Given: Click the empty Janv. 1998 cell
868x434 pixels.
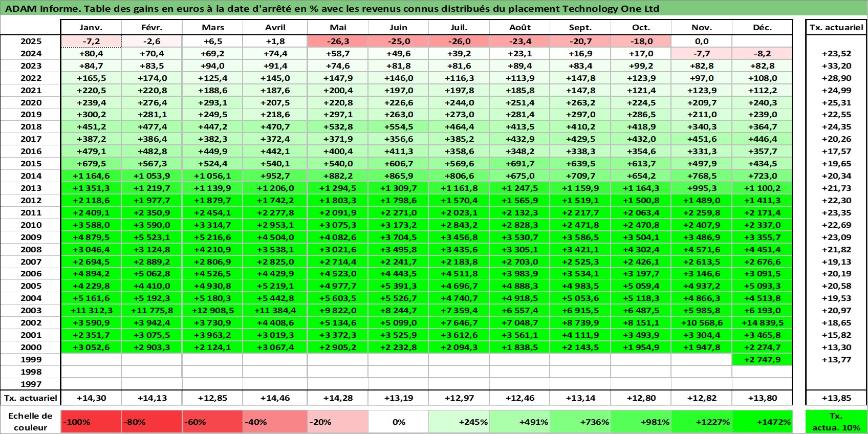Looking at the screenshot, I should tap(91, 372).
